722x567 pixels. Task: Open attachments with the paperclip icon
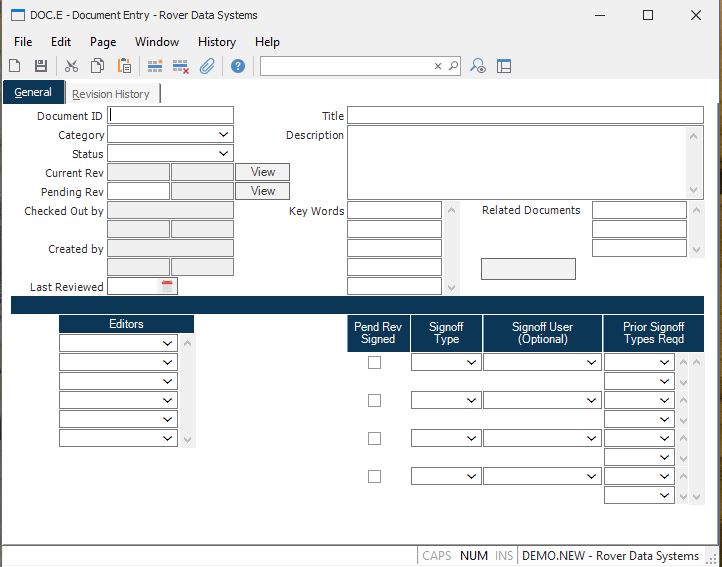click(207, 66)
